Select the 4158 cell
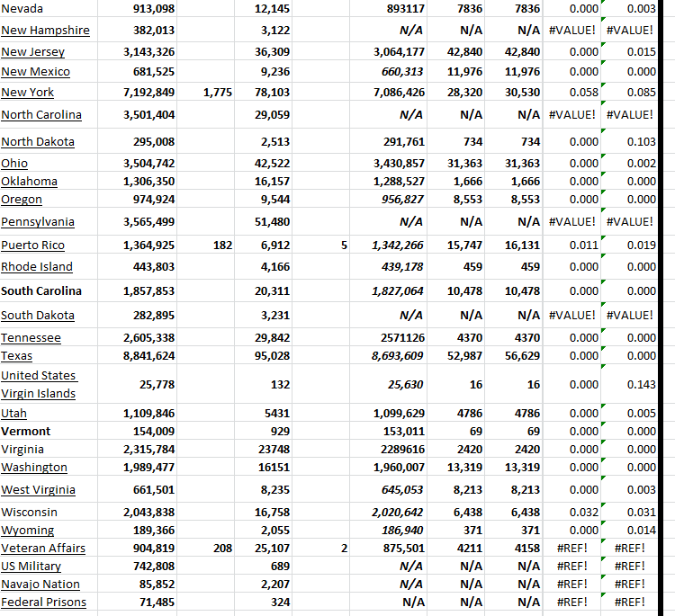The width and height of the screenshot is (675, 616). [x=514, y=548]
